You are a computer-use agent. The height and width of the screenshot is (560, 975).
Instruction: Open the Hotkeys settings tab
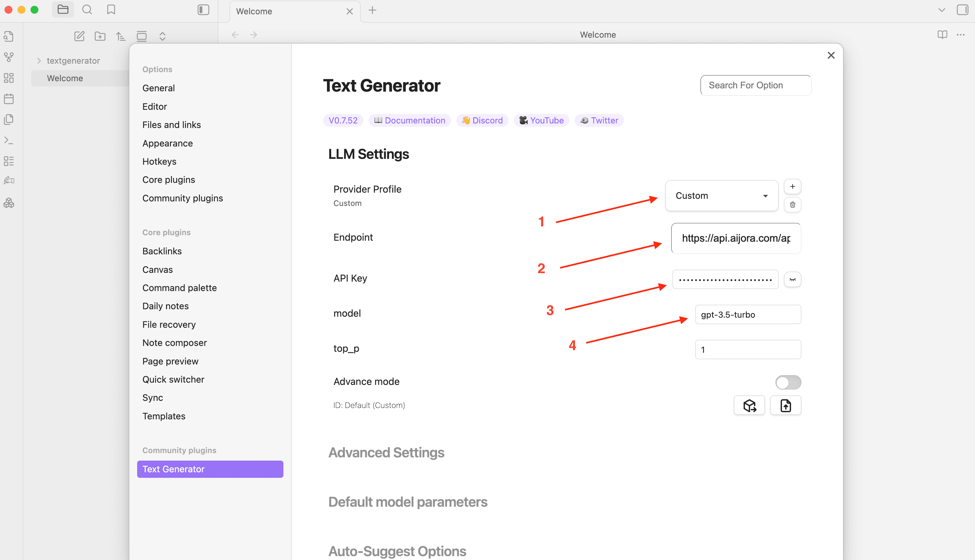159,161
